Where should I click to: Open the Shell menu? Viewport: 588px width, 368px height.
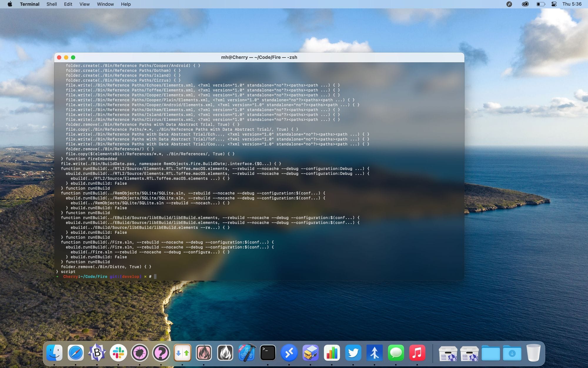51,4
